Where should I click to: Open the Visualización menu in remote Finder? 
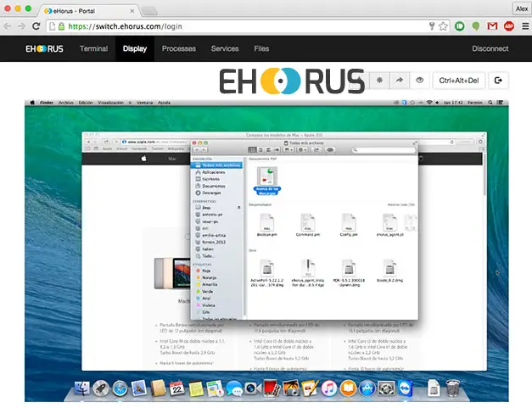[110, 103]
